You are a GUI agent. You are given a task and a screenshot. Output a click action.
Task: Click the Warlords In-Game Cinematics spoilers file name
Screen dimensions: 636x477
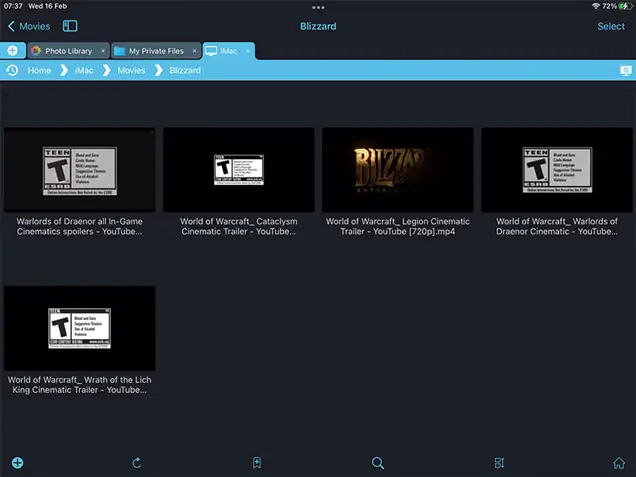pos(80,226)
